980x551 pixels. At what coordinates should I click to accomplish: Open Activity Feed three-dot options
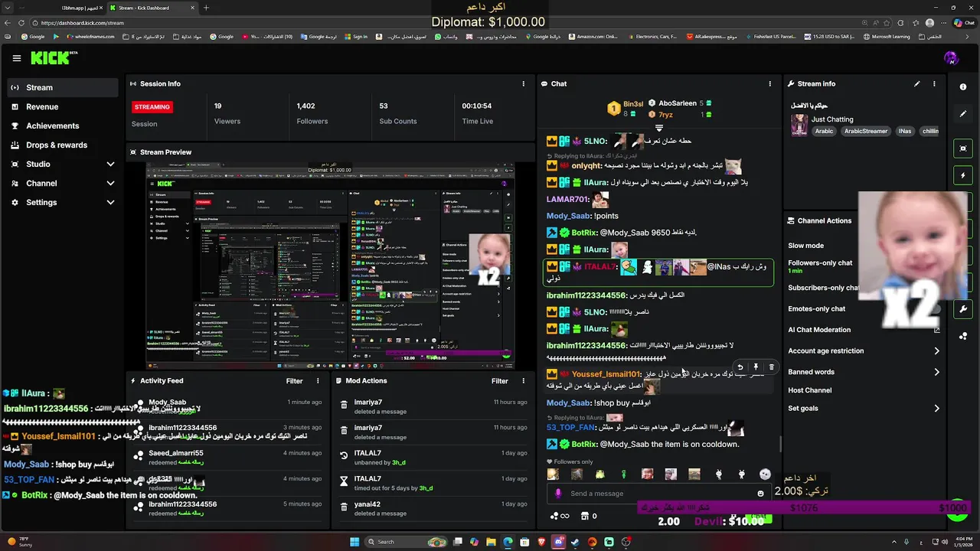318,380
